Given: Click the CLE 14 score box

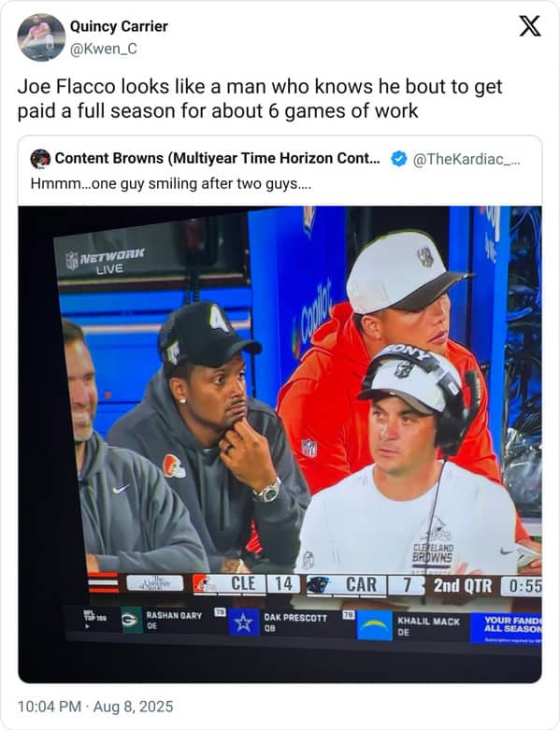Looking at the screenshot, I should (247, 584).
